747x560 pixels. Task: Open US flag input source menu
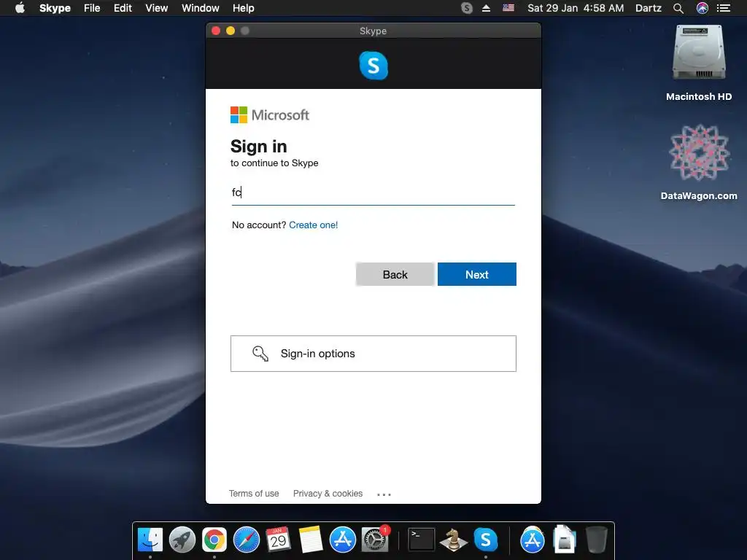coord(508,8)
